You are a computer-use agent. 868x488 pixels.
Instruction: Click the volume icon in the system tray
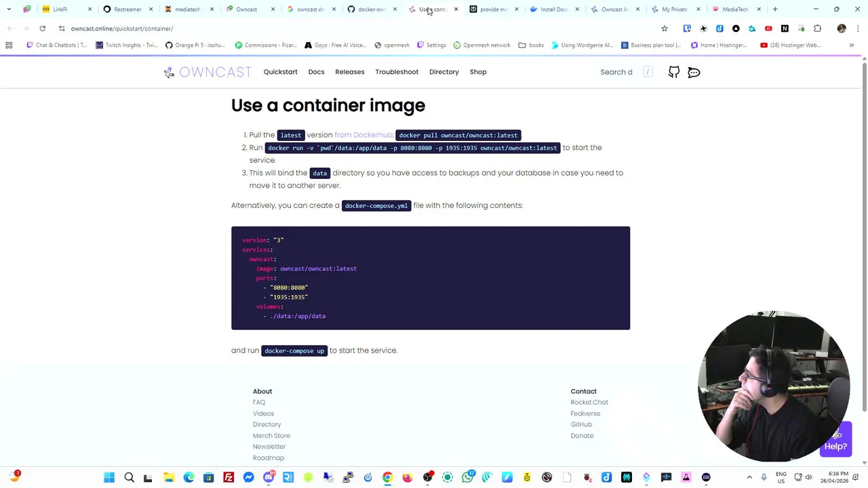pos(808,478)
